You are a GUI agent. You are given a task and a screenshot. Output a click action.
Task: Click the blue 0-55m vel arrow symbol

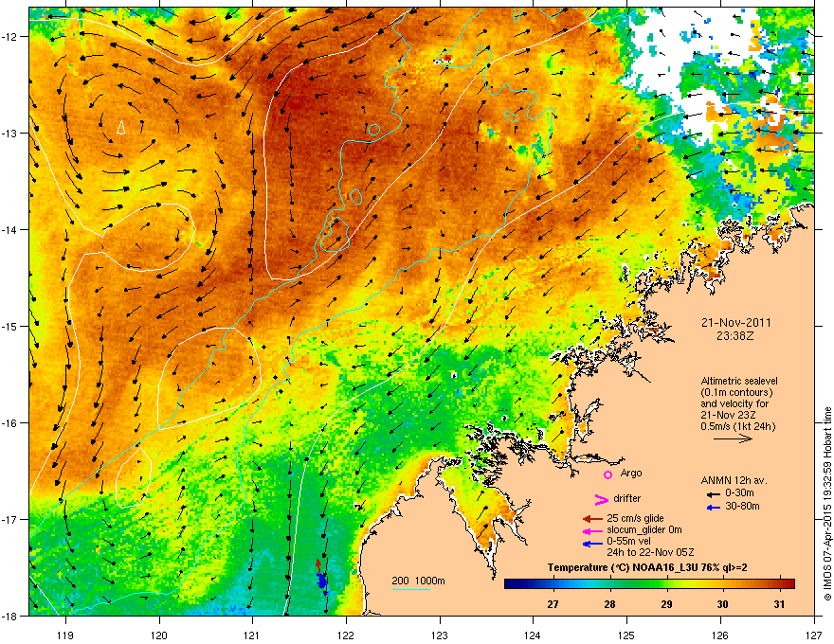click(592, 543)
